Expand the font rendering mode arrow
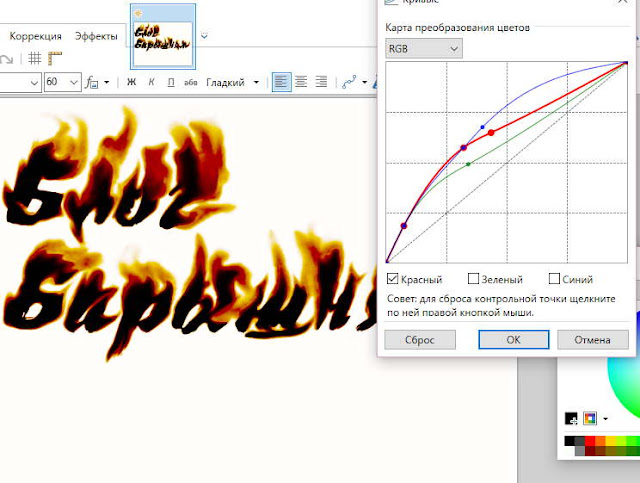Image resolution: width=640 pixels, height=483 pixels. (x=107, y=82)
